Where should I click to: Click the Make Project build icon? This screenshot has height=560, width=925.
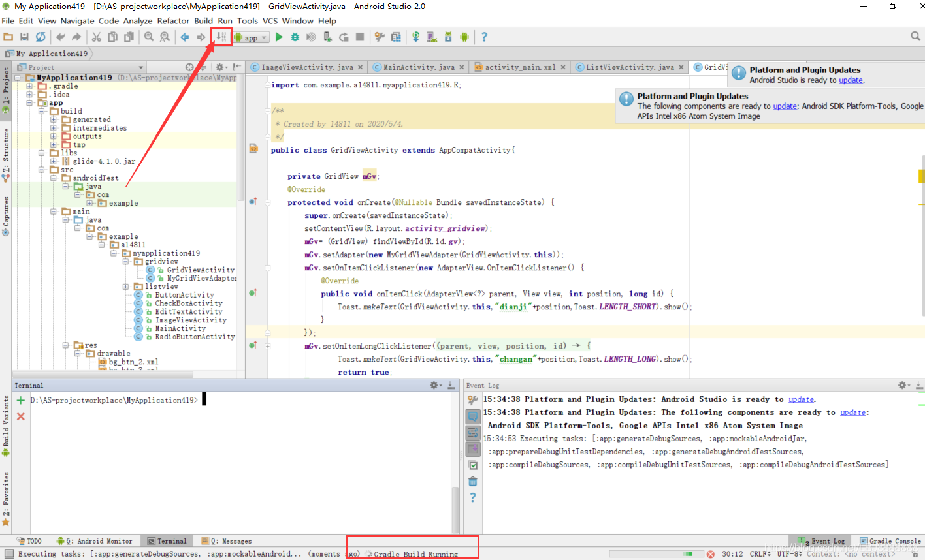[x=221, y=37]
